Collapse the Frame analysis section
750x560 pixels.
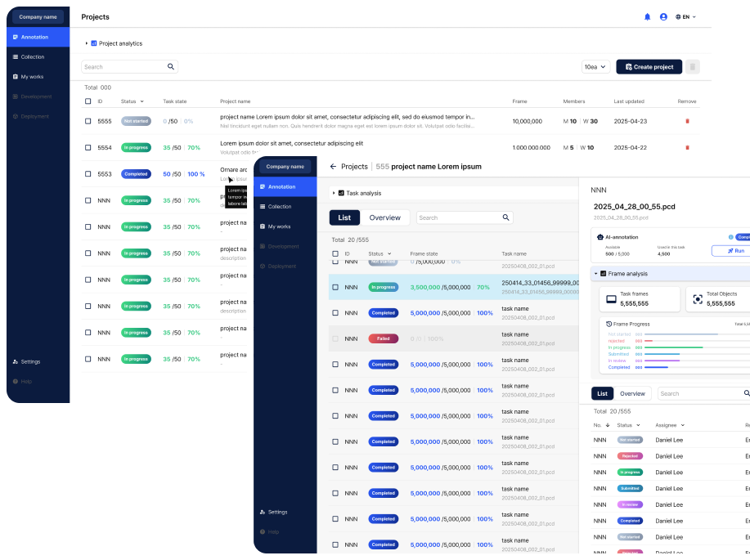click(595, 274)
